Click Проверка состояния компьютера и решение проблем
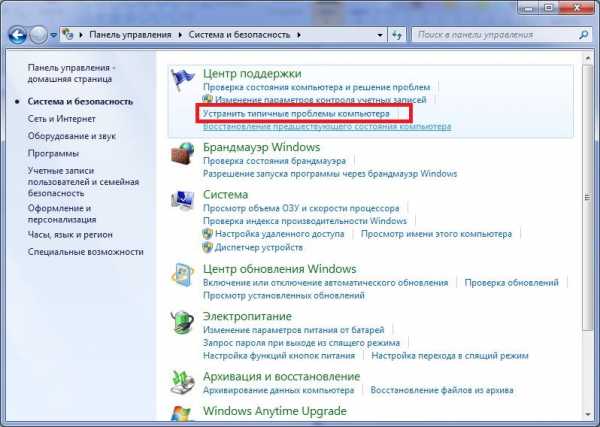 pos(316,87)
